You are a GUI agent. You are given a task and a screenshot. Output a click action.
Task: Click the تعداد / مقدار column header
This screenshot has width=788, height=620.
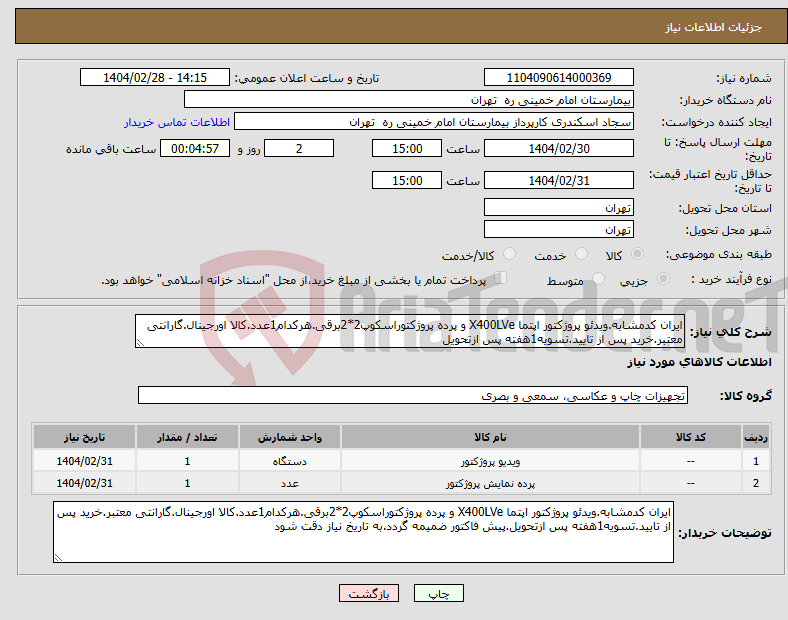(x=187, y=437)
